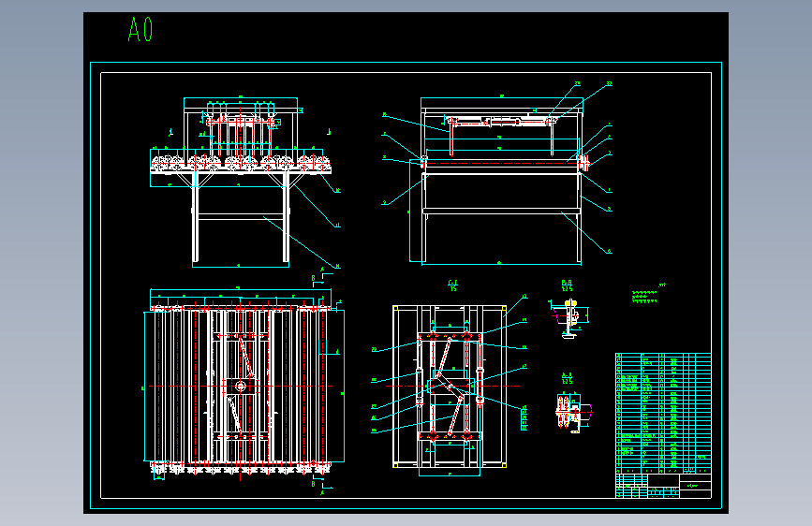Click the green technical notes text block
Image resolution: width=812 pixels, height=526 pixels.
click(x=645, y=296)
